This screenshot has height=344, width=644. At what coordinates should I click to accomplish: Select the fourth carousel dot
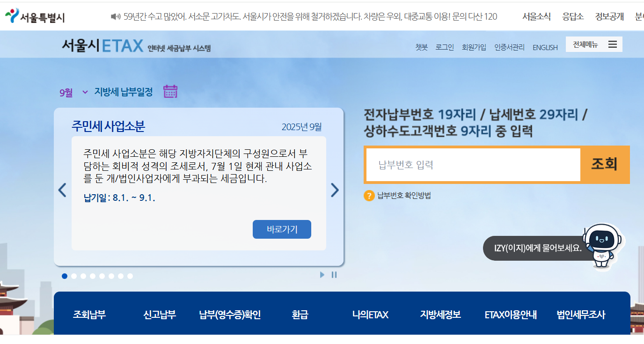point(93,276)
